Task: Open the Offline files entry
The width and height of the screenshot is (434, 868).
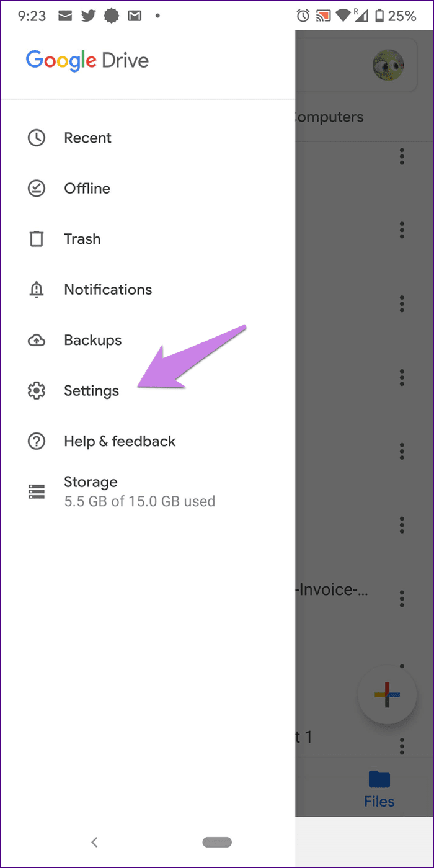Action: click(147, 189)
